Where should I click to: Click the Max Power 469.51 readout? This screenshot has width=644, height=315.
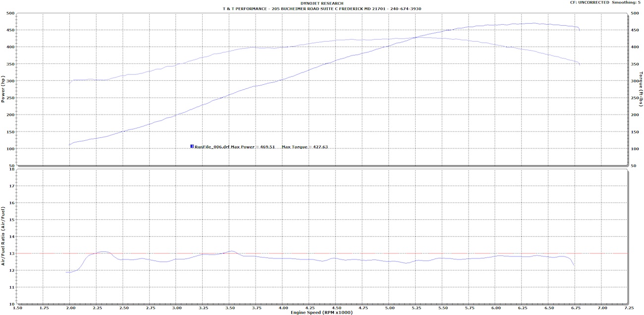253,147
